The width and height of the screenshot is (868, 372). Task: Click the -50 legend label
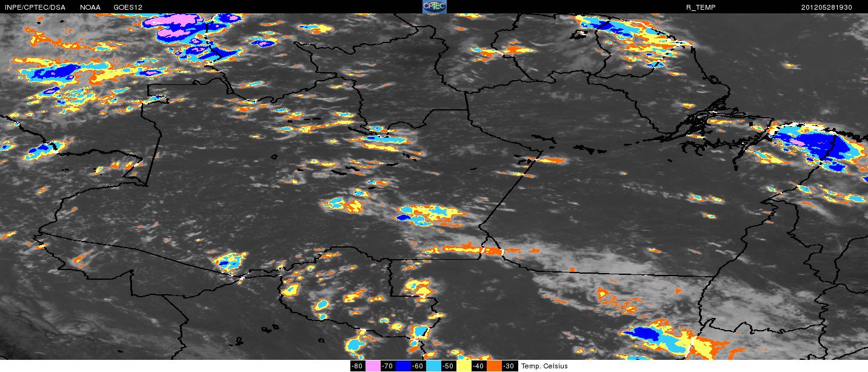[449, 366]
